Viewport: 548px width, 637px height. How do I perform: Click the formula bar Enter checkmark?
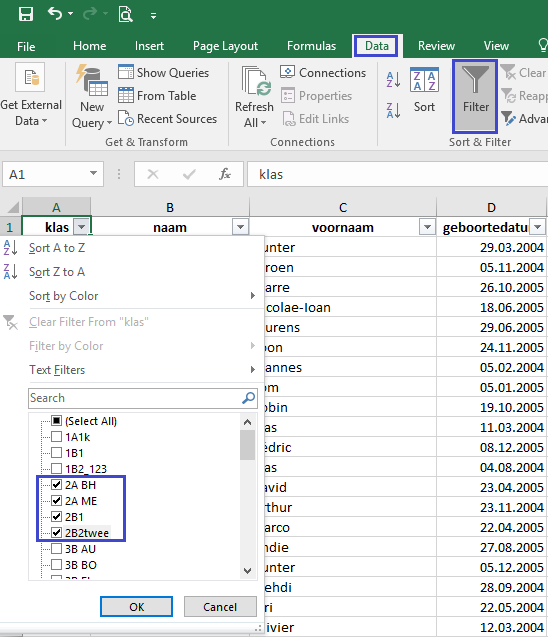pos(189,174)
